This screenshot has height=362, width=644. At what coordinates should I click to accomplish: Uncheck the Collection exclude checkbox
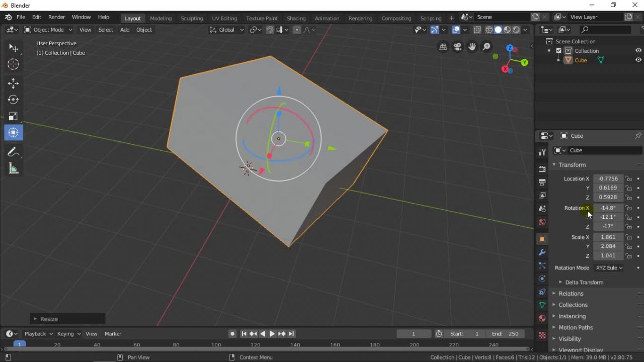(x=558, y=51)
